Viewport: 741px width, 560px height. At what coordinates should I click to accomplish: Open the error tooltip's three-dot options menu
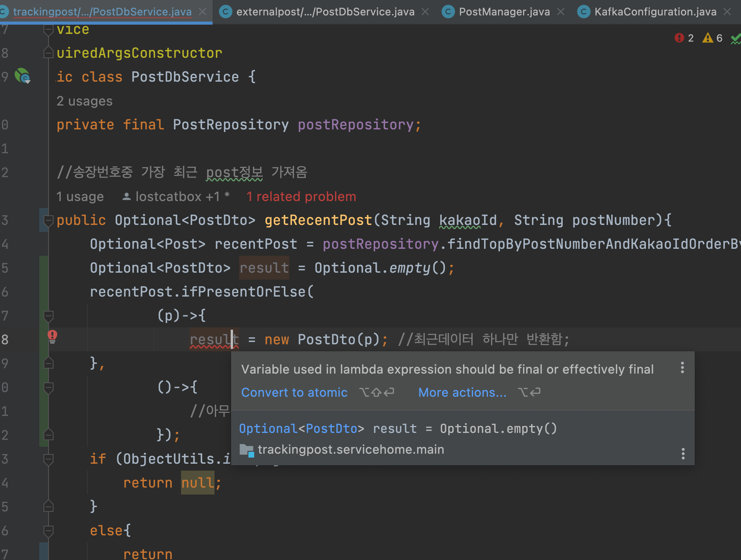tap(682, 368)
